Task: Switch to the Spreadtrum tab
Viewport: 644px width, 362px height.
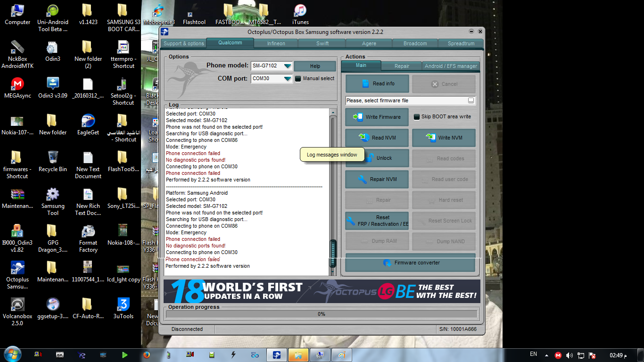Action: pos(461,43)
